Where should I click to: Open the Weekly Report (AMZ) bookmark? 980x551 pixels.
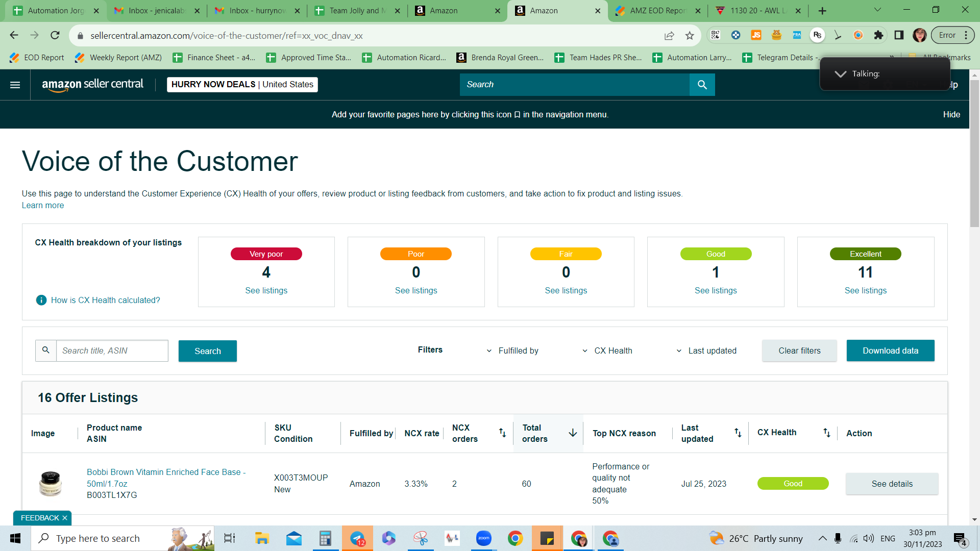click(x=118, y=58)
